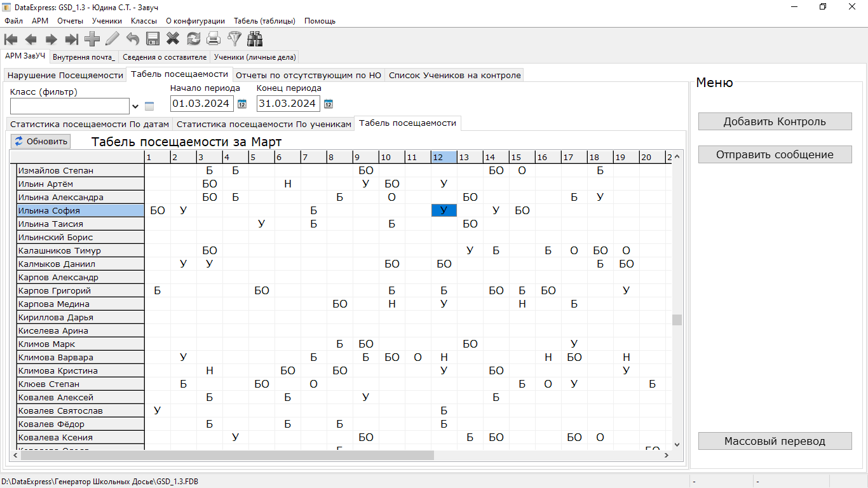Click the Конец периода date field
This screenshot has height=488, width=868.
tap(288, 104)
